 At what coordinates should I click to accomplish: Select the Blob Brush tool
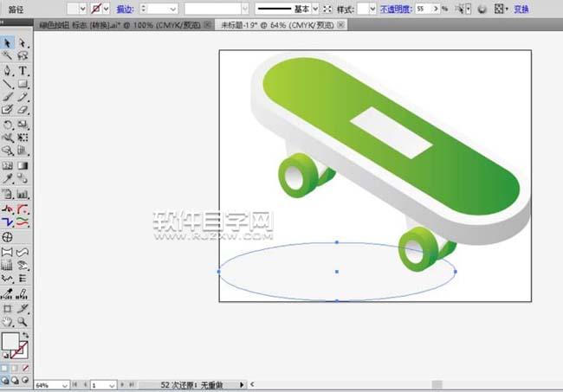pos(7,110)
